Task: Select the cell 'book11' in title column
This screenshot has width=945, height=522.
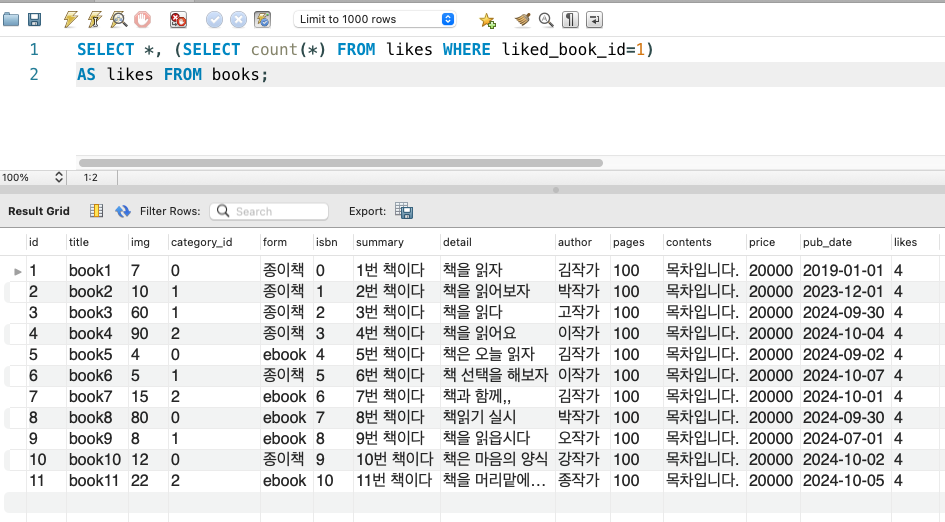Action: coord(93,480)
